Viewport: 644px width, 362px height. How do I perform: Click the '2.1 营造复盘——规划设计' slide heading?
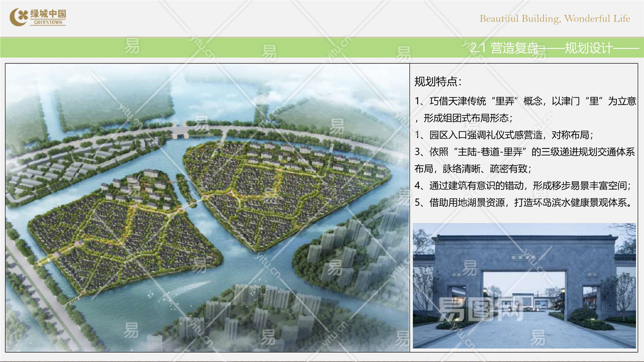[554, 48]
